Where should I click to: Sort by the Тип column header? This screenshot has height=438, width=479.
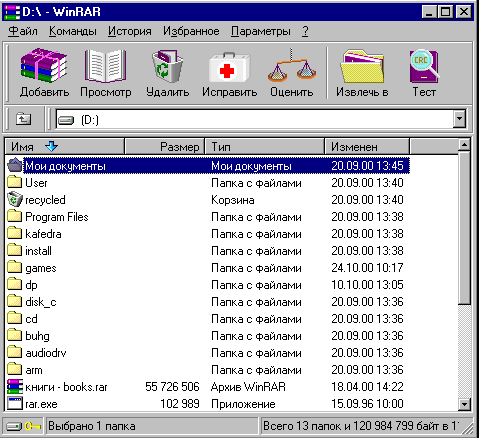coord(264,146)
